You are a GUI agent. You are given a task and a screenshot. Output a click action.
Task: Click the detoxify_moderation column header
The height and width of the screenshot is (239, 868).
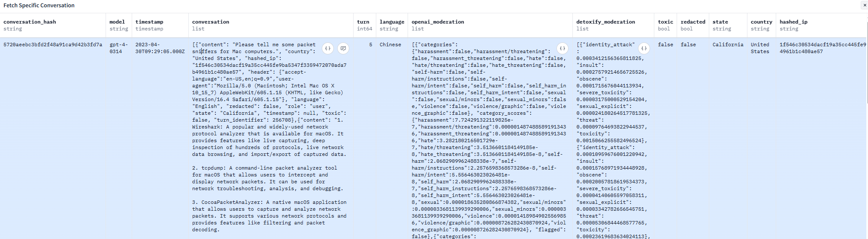tap(614, 25)
